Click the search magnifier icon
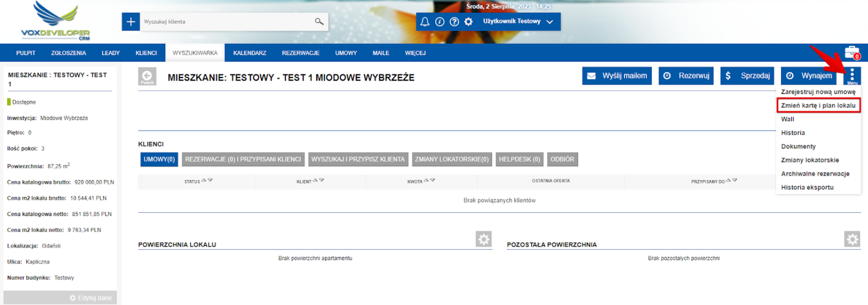Screen dimensions: 868x305 [x=319, y=21]
